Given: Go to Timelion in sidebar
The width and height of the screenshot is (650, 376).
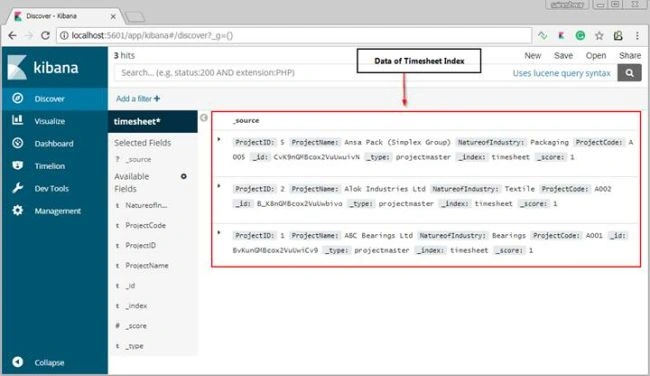Looking at the screenshot, I should click(x=50, y=166).
